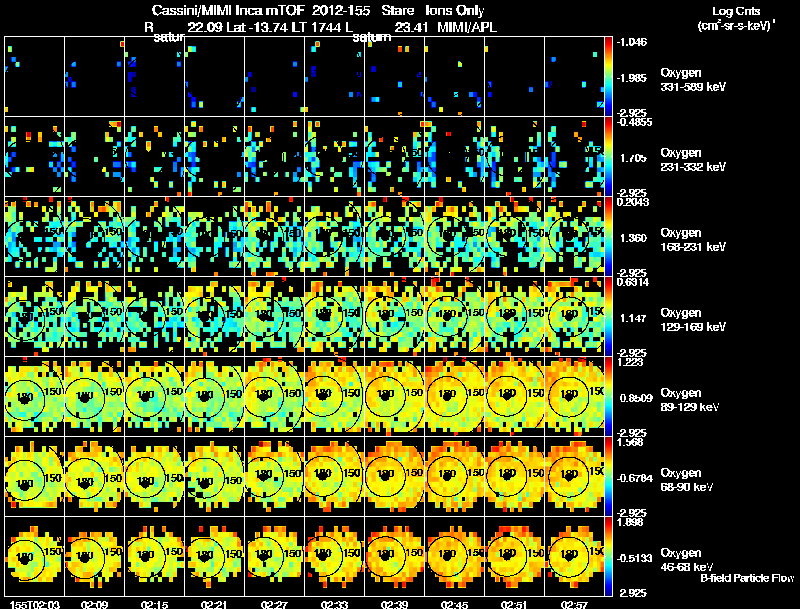The width and height of the screenshot is (800, 609).
Task: Click the B-field Particle Flow caption
Action: (x=747, y=578)
